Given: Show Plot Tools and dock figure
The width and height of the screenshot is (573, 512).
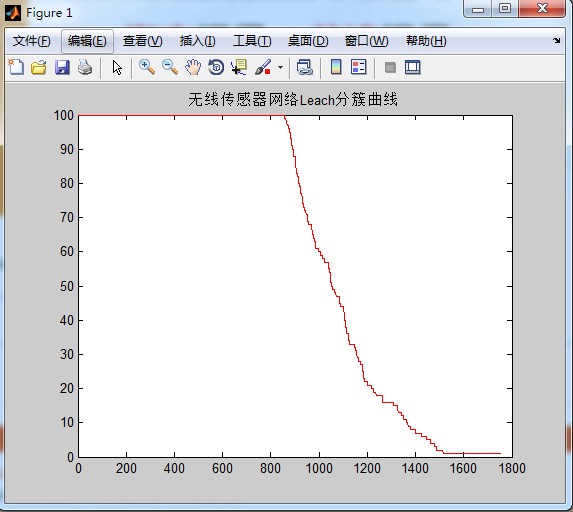Looking at the screenshot, I should [413, 68].
